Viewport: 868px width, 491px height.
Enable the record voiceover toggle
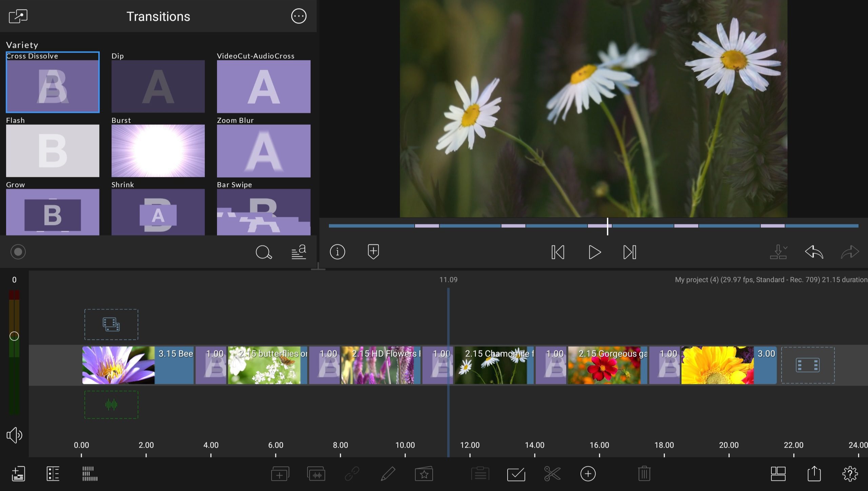coord(18,252)
